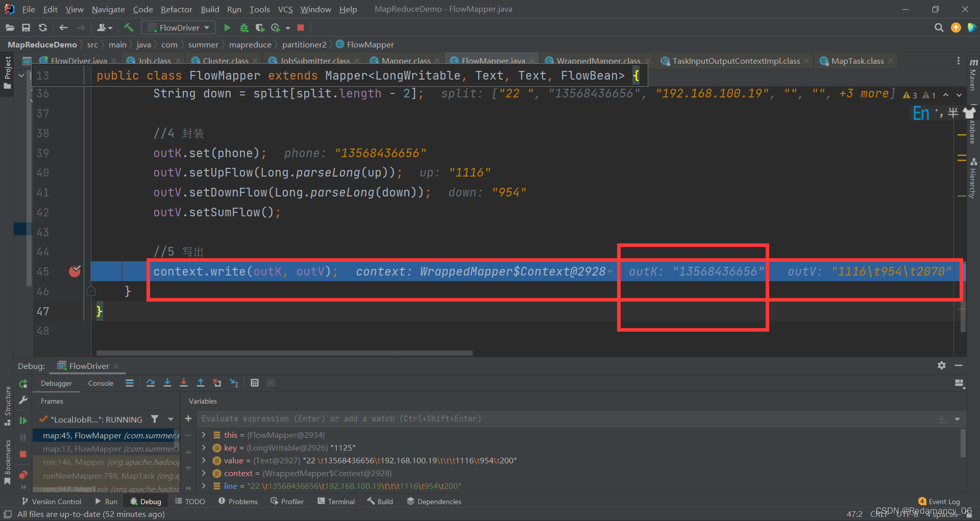Screen dimensions: 980x521
Task: Click the Reload from disk icon
Action: [x=43, y=28]
